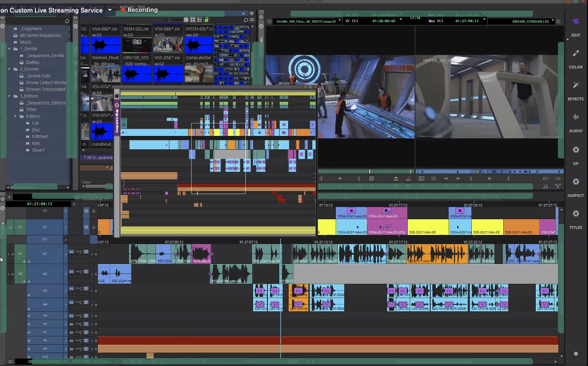The image size is (588, 366).
Task: Collapse the 2_Drones folder
Action: [x=9, y=69]
